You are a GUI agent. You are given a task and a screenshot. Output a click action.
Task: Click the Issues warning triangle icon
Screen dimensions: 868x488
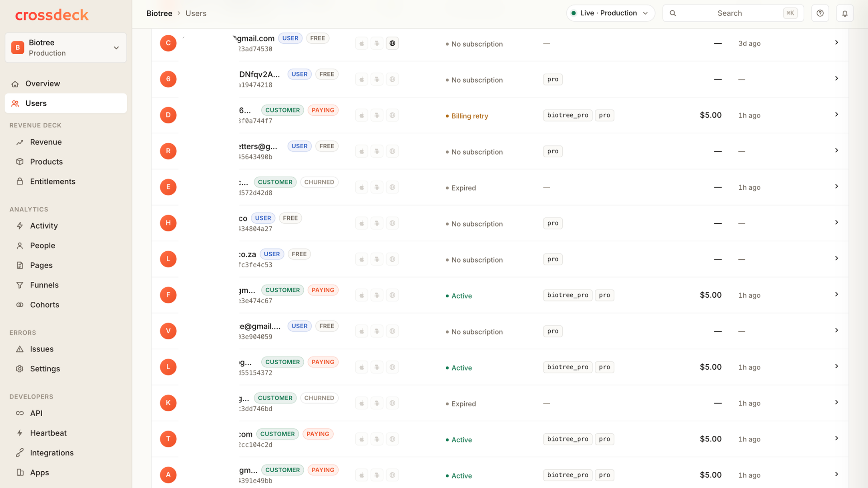pos(20,349)
